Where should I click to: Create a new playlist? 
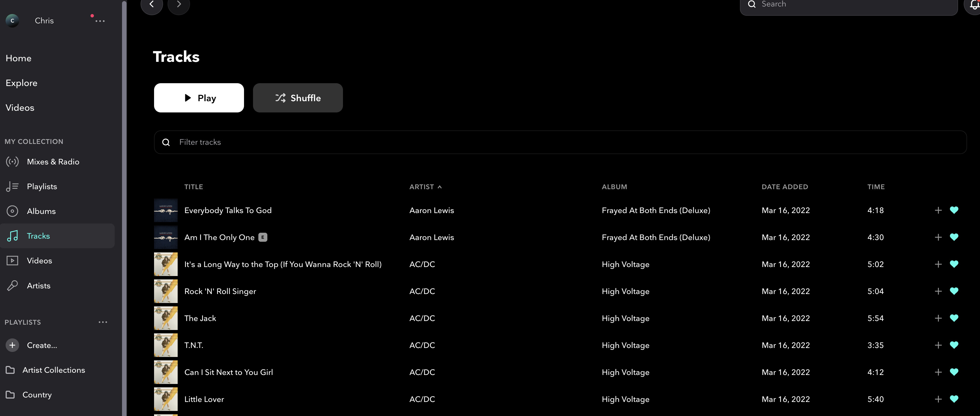pos(31,345)
